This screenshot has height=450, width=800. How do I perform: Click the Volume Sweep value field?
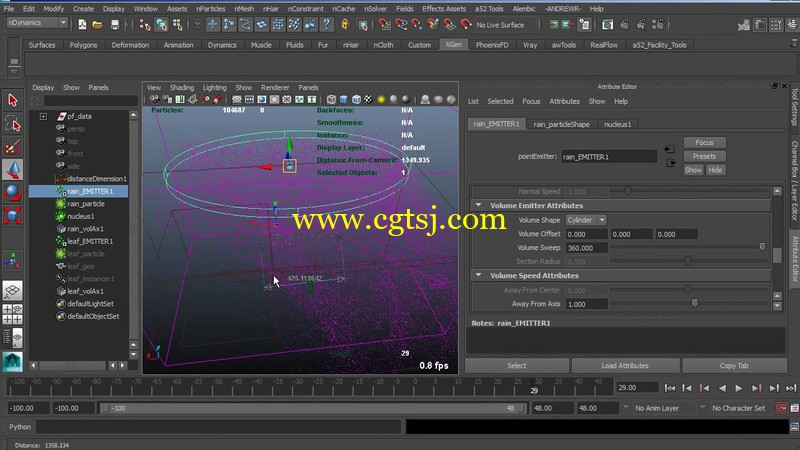[587, 248]
